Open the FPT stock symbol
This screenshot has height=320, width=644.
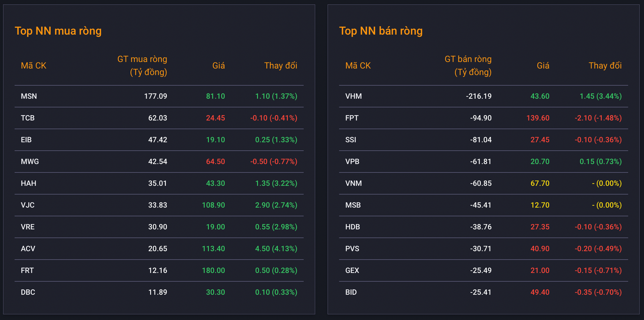[x=352, y=118]
